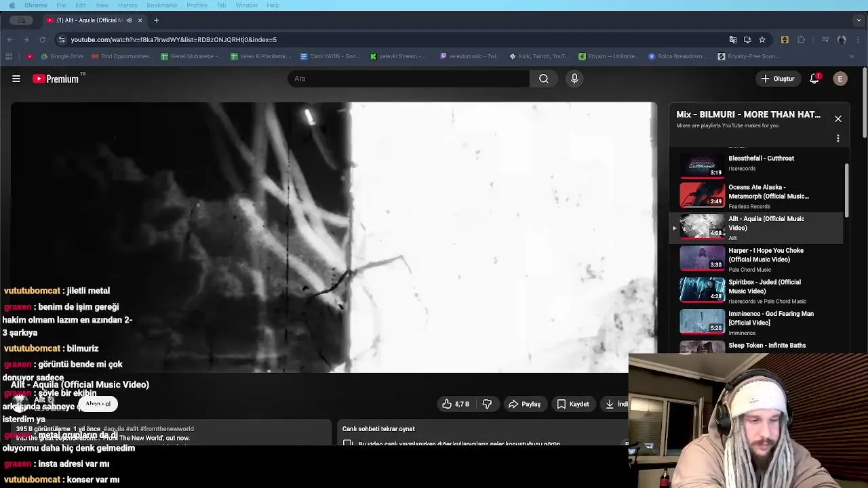Open the yellow extension icon in toolbar
The width and height of the screenshot is (868, 488).
click(785, 39)
